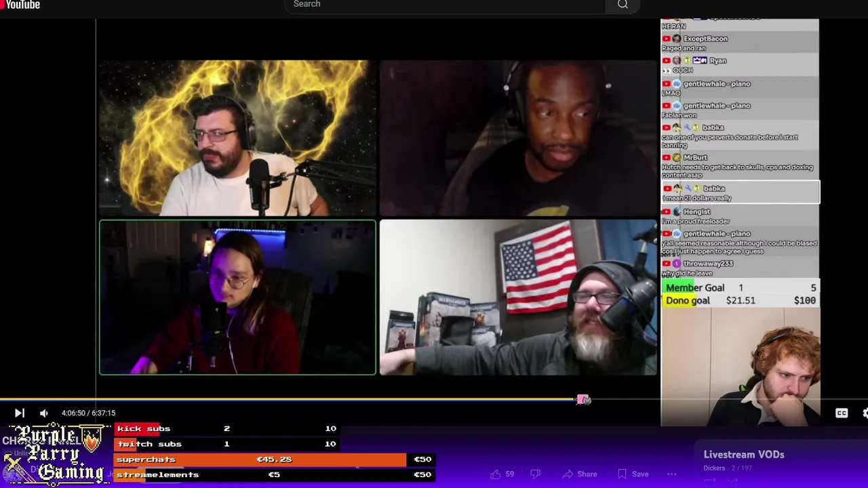Click ExceptBacon's Raged and ran message
868x488 pixels.
740,43
